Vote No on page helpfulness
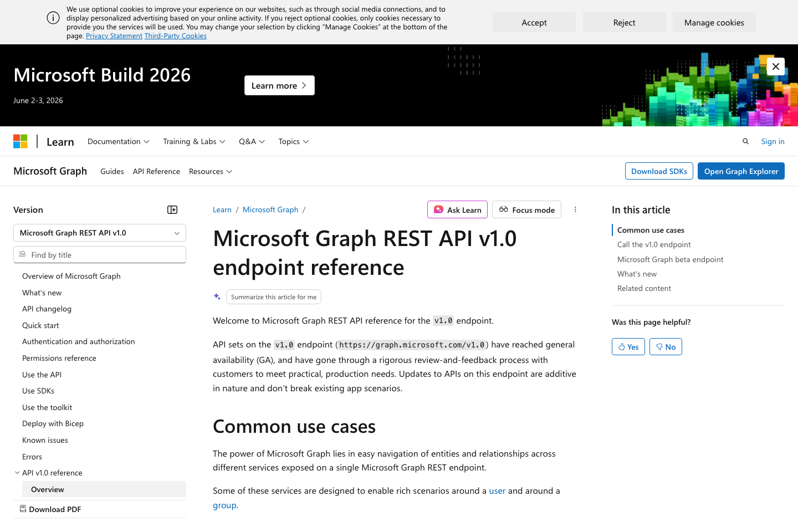 coord(666,346)
